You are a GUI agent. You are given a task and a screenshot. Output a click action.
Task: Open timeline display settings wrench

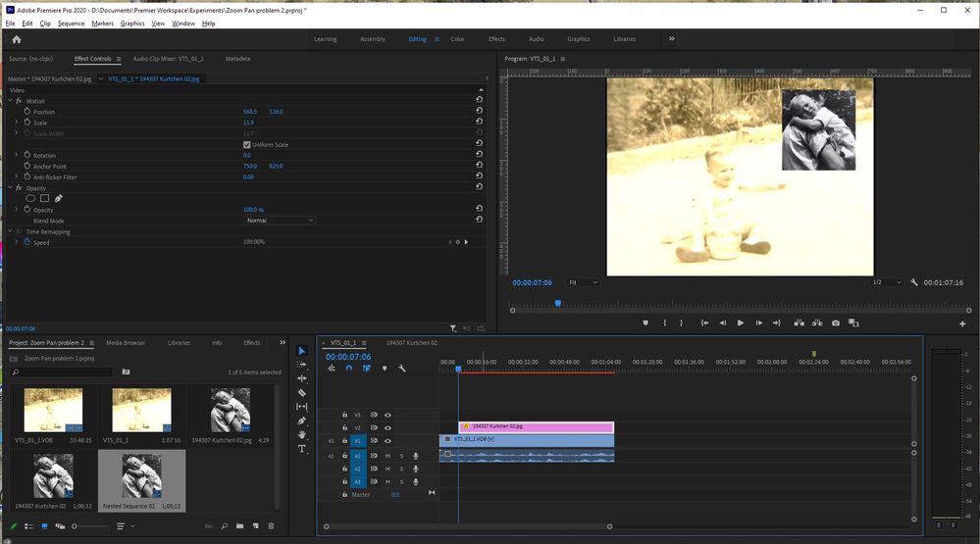tap(401, 369)
